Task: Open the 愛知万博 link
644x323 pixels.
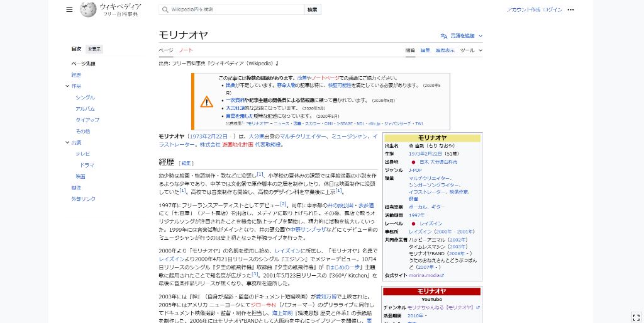Action: (326, 297)
